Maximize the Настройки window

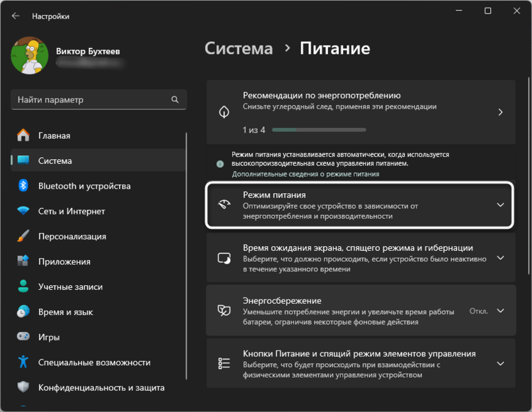point(487,11)
